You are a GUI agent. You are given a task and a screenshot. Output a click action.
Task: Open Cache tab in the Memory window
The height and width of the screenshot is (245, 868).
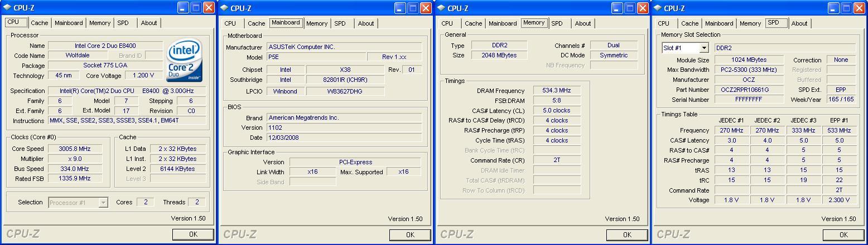pos(473,23)
